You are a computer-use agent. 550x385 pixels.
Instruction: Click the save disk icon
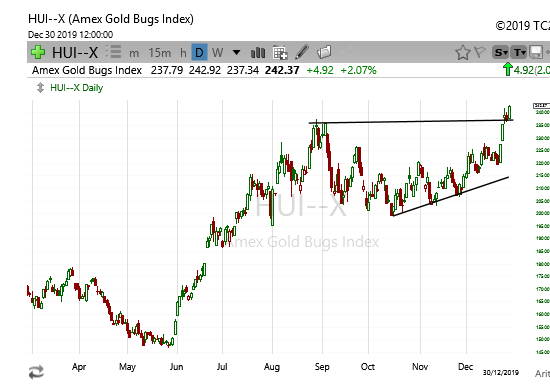536,53
